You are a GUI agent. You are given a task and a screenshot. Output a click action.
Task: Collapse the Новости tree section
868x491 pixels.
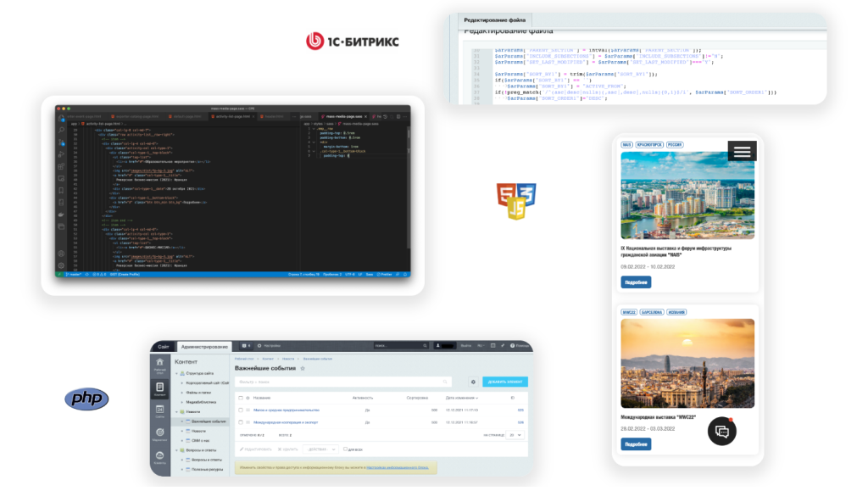[176, 410]
